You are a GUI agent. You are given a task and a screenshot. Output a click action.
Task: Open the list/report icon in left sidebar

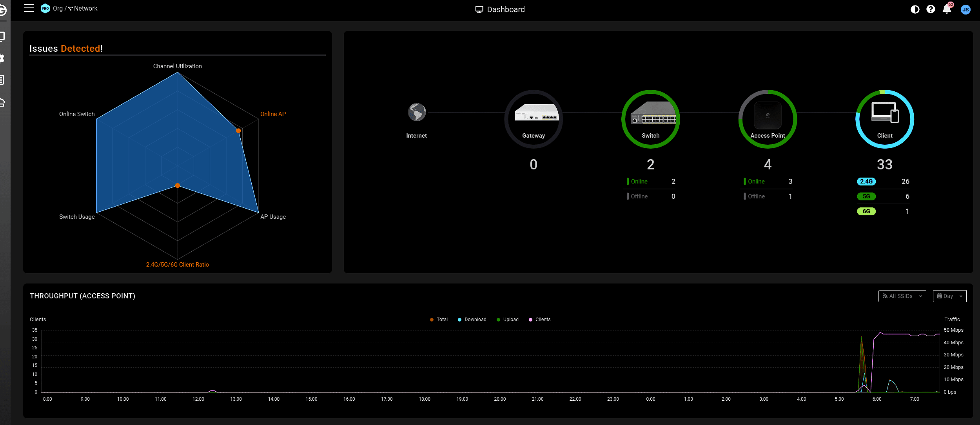click(x=2, y=80)
